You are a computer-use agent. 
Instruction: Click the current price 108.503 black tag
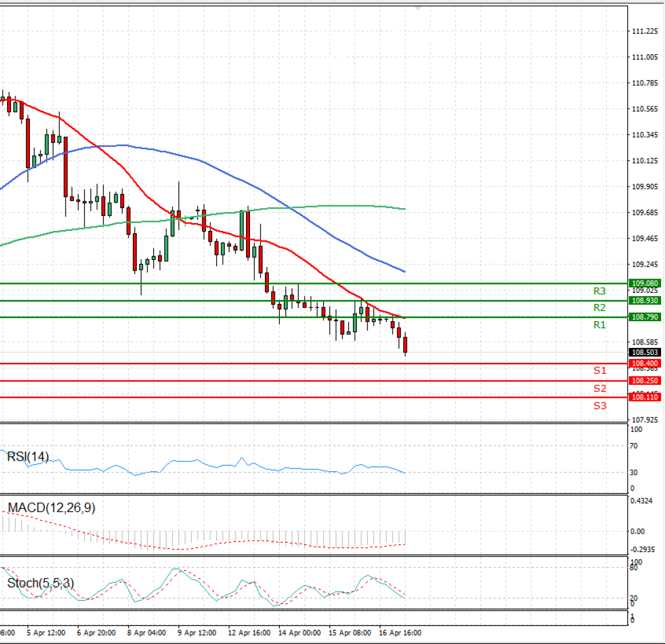645,353
